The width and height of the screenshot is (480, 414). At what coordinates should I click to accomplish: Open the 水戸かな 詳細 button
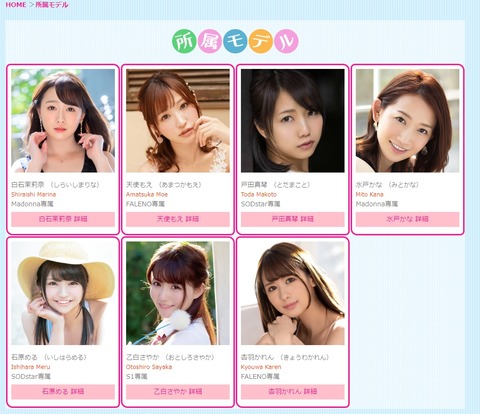click(407, 219)
